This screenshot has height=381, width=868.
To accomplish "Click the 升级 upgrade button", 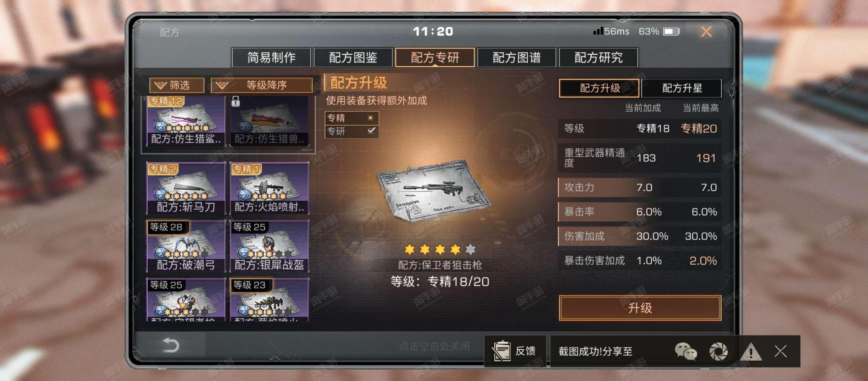I will (x=640, y=308).
